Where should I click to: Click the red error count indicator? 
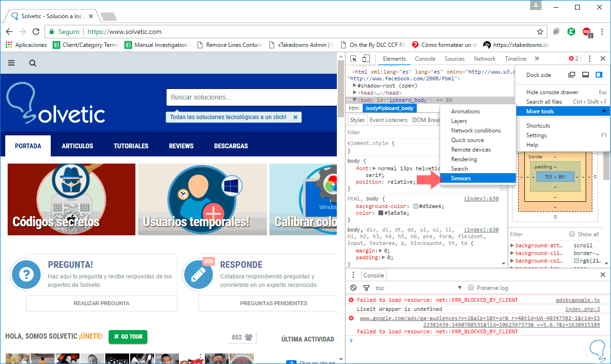[573, 59]
